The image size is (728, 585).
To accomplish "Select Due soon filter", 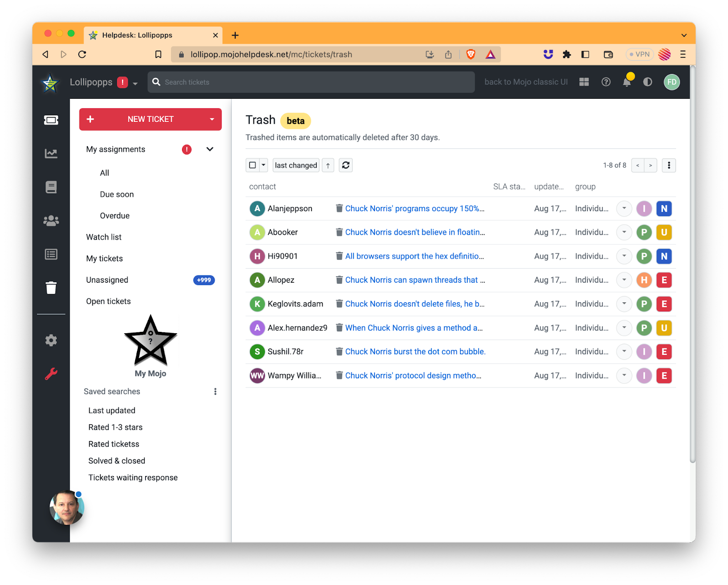I will [117, 194].
